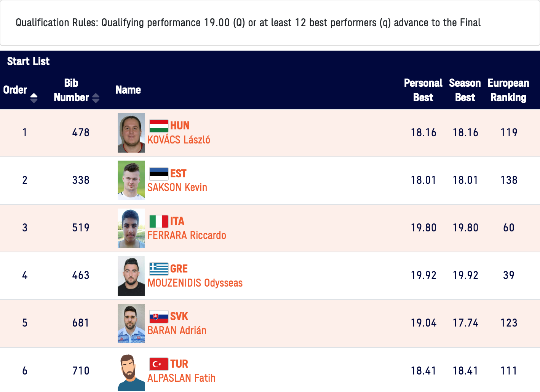Click ALPASLAN Fatih's avatar placeholder
Screen dimensions: 540x392
pos(131,372)
